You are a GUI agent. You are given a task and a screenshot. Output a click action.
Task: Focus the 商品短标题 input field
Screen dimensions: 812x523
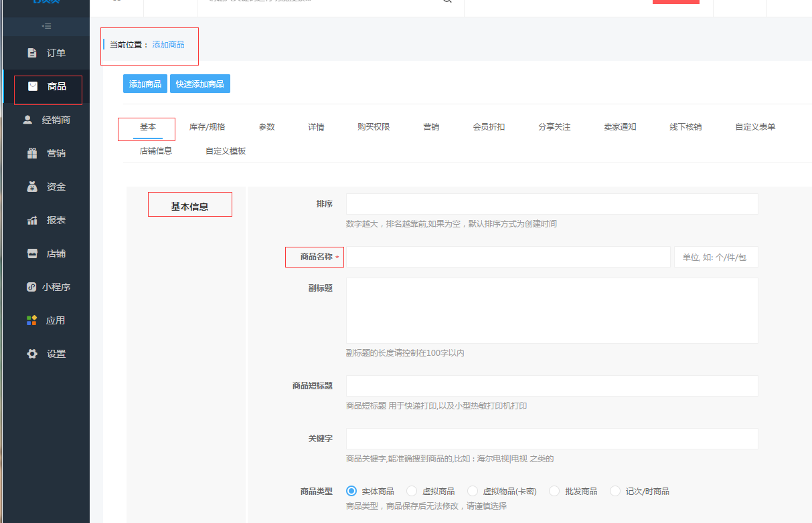pos(552,386)
